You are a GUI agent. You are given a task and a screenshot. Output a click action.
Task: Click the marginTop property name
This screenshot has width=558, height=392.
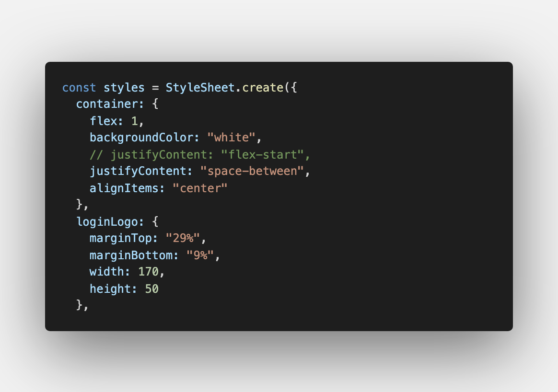[120, 238]
